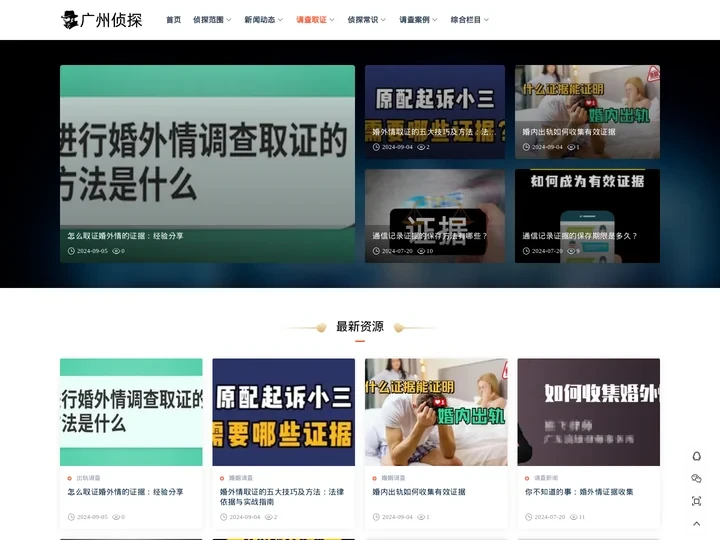Open the 侦探常识 menu item

[363, 20]
